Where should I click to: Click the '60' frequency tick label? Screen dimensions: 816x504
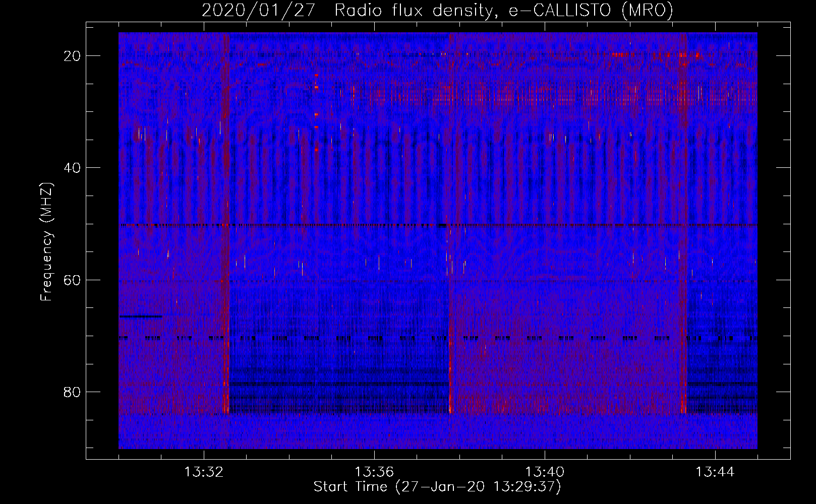point(73,280)
